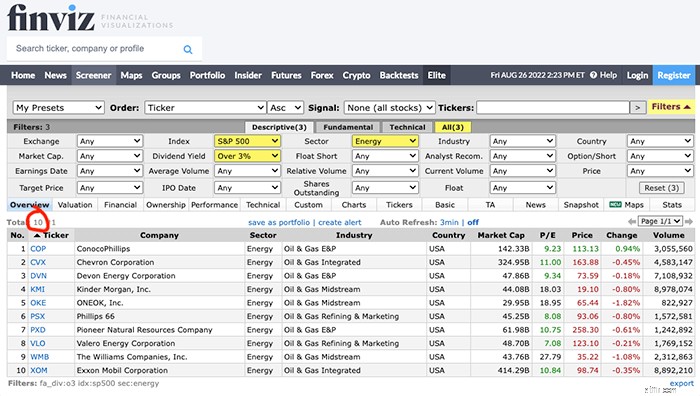700x396 pixels.
Task: Toggle the Filters collapse button
Action: (x=671, y=107)
